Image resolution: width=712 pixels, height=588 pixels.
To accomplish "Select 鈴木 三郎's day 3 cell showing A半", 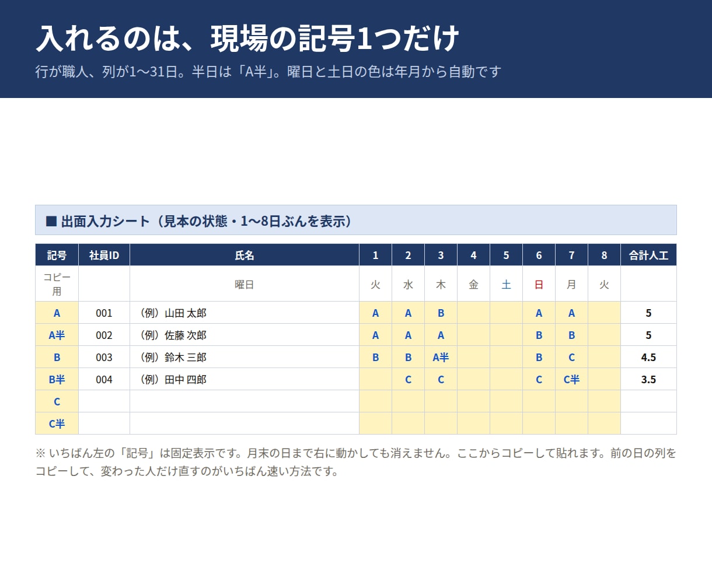I will (x=441, y=357).
